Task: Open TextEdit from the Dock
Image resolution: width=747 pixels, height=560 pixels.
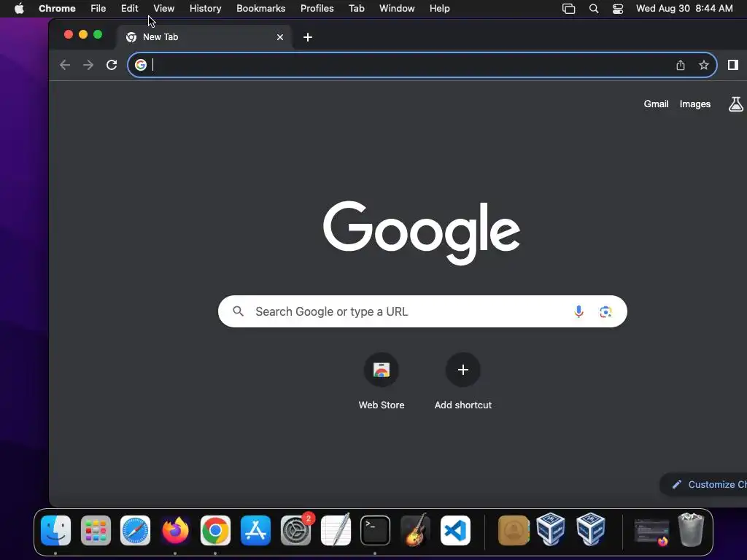Action: (x=336, y=531)
